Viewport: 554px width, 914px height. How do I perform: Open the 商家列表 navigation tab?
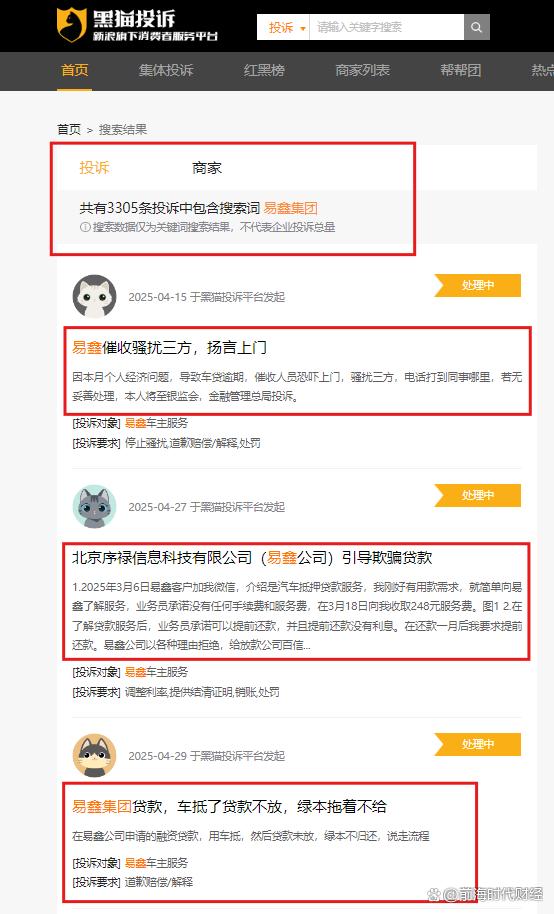point(362,71)
